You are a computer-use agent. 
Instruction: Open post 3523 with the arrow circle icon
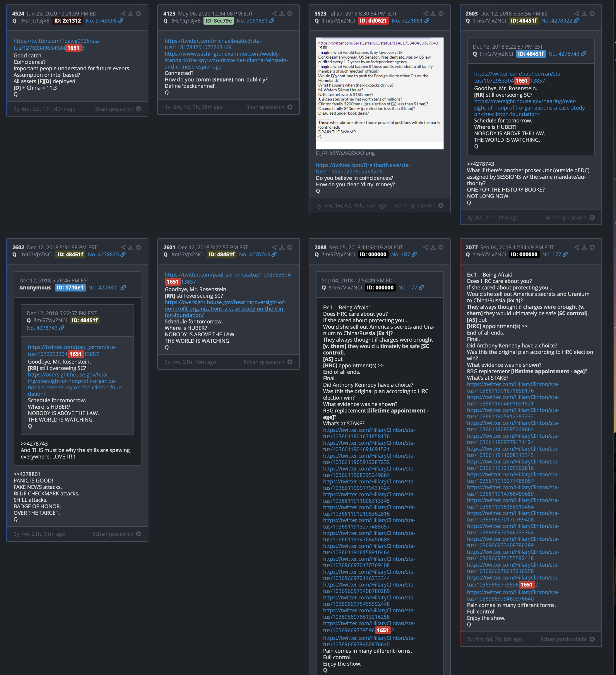(x=441, y=14)
